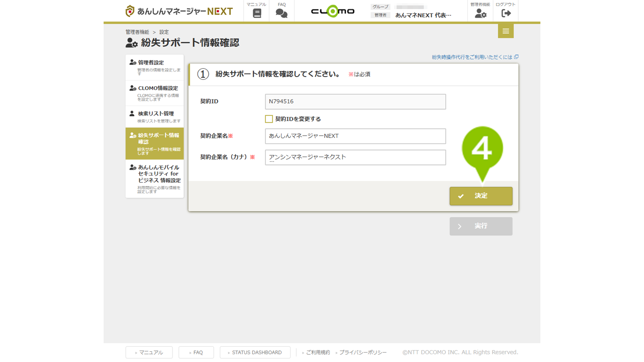Click the あんしんマネージャーNEXT shield logo
The image size is (644, 362).
click(130, 11)
